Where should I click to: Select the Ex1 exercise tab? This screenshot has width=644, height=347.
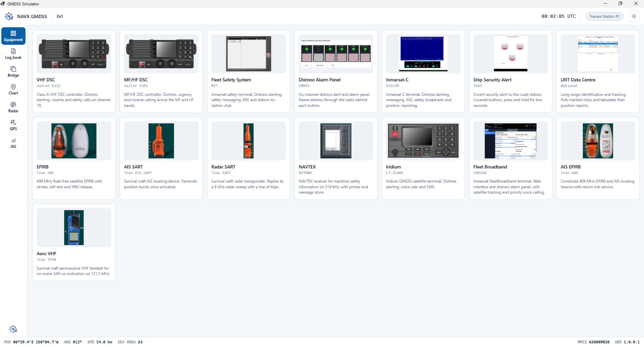[x=60, y=17]
